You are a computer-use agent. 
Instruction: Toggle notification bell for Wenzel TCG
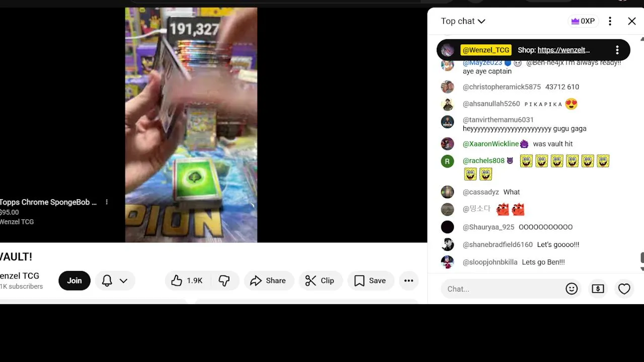107,281
